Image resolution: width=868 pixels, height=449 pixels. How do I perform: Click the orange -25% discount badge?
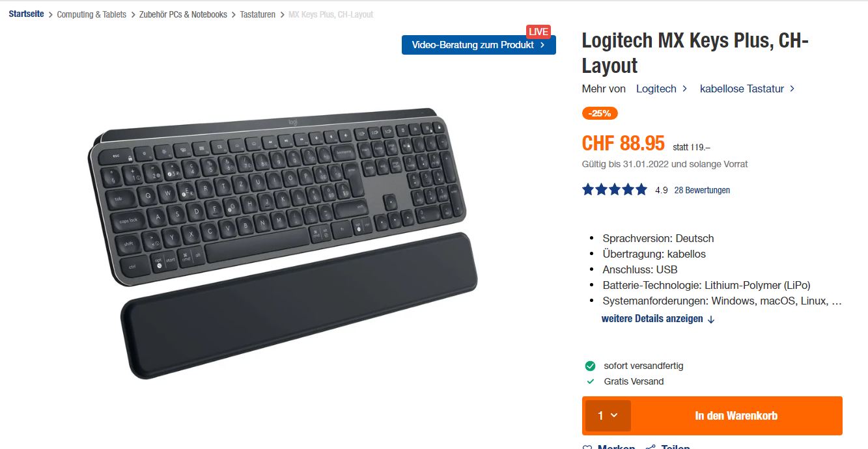[600, 113]
